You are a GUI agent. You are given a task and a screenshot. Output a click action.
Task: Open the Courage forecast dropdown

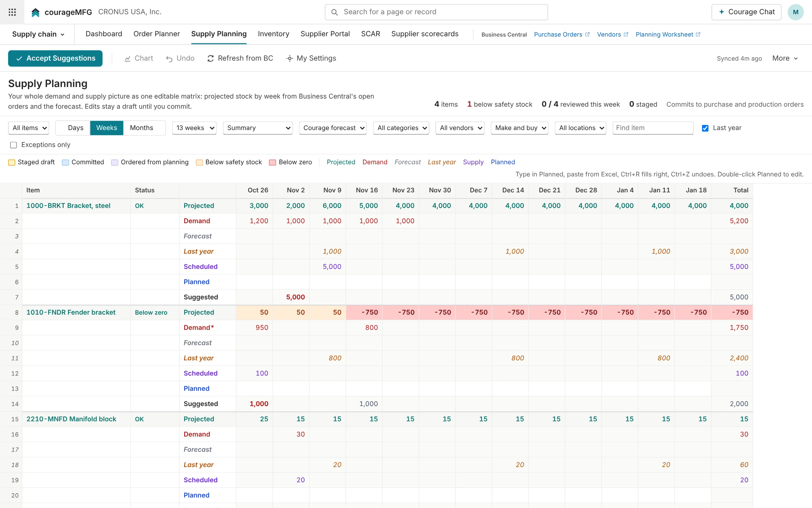(333, 128)
